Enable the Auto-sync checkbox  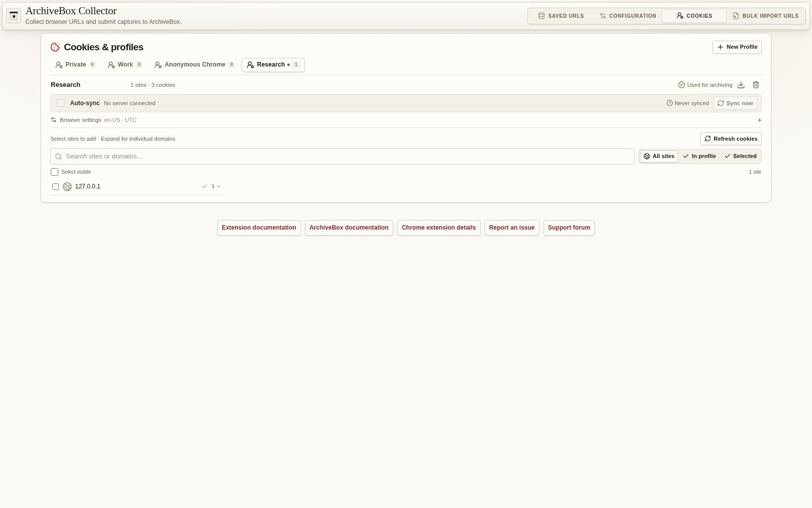pyautogui.click(x=61, y=103)
